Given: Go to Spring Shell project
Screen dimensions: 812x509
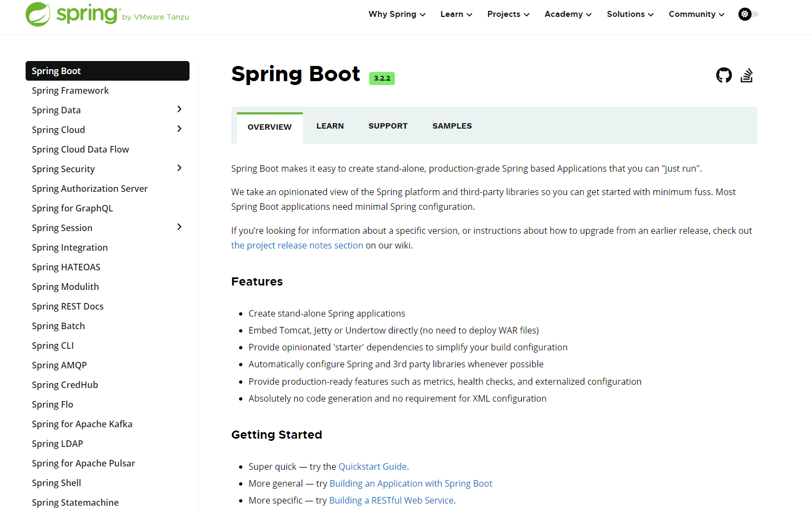Looking at the screenshot, I should pyautogui.click(x=56, y=483).
